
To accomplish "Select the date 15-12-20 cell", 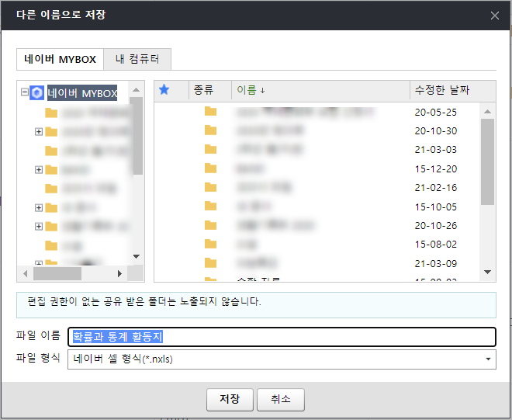I will [436, 168].
